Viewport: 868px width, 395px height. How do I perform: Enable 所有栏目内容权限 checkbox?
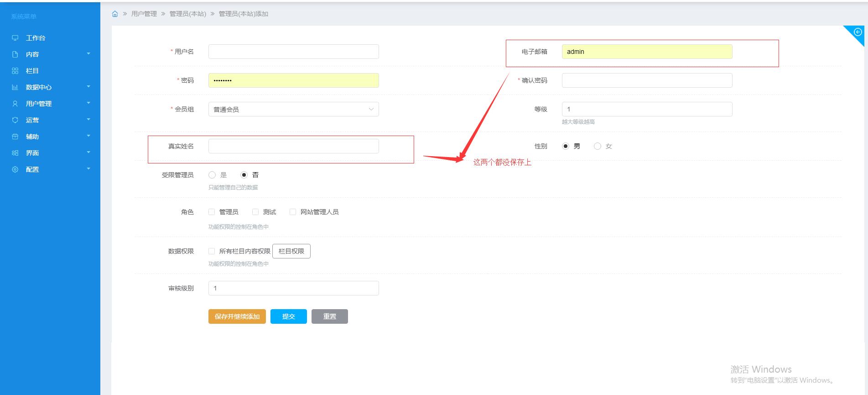pos(212,251)
